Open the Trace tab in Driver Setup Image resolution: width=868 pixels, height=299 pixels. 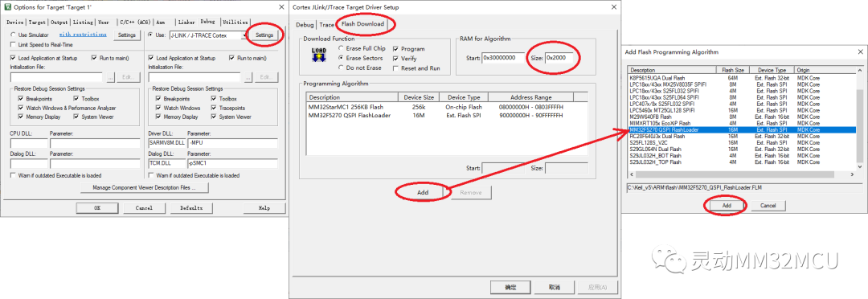tap(326, 25)
